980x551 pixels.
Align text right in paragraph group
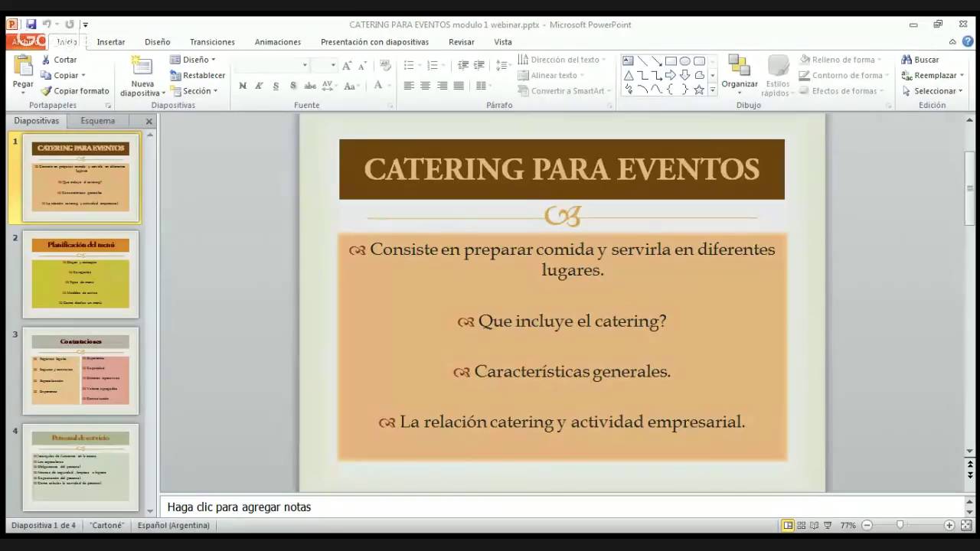[x=443, y=86]
